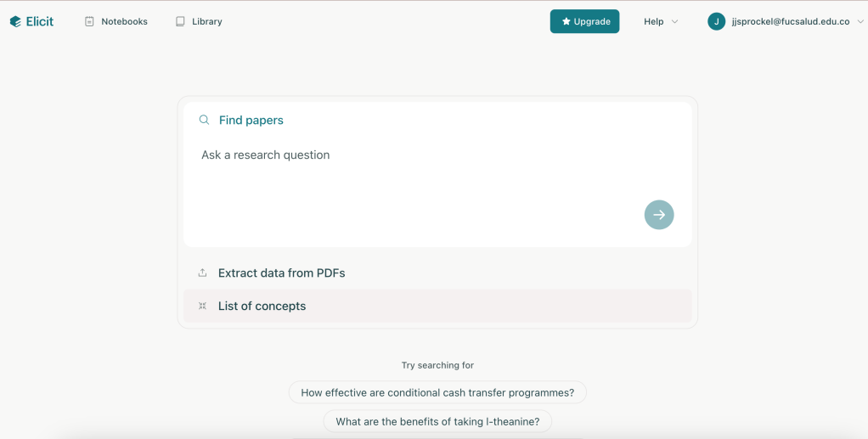Click the List of concepts icon
The width and height of the screenshot is (868, 439).
(x=202, y=307)
